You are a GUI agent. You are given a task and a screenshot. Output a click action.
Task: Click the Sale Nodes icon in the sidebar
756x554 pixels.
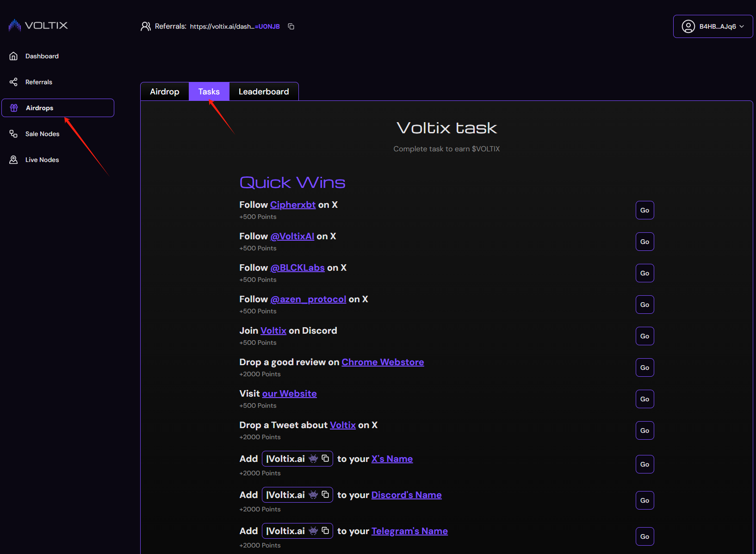pyautogui.click(x=13, y=134)
